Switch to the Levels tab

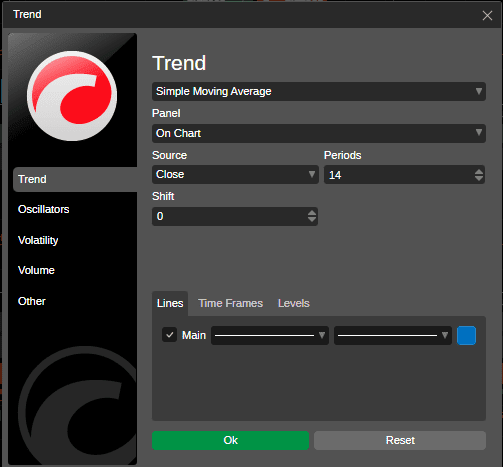tap(294, 303)
